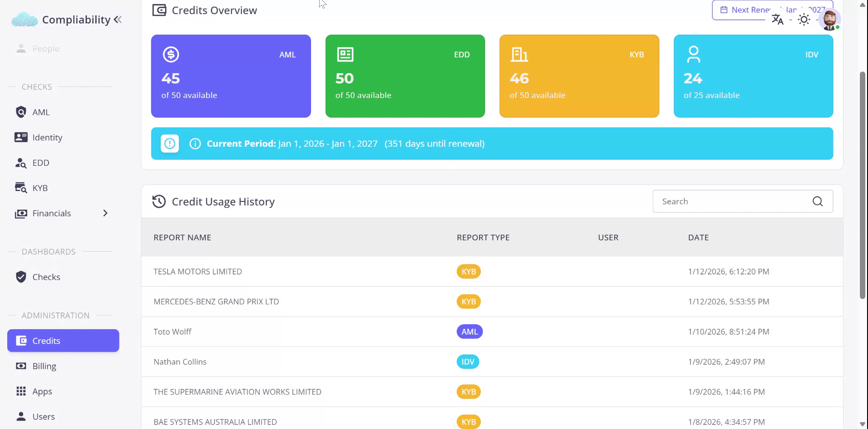Screen dimensions: 868x429
Task: Click the AML badge for Toto Wolff
Action: pos(469,331)
